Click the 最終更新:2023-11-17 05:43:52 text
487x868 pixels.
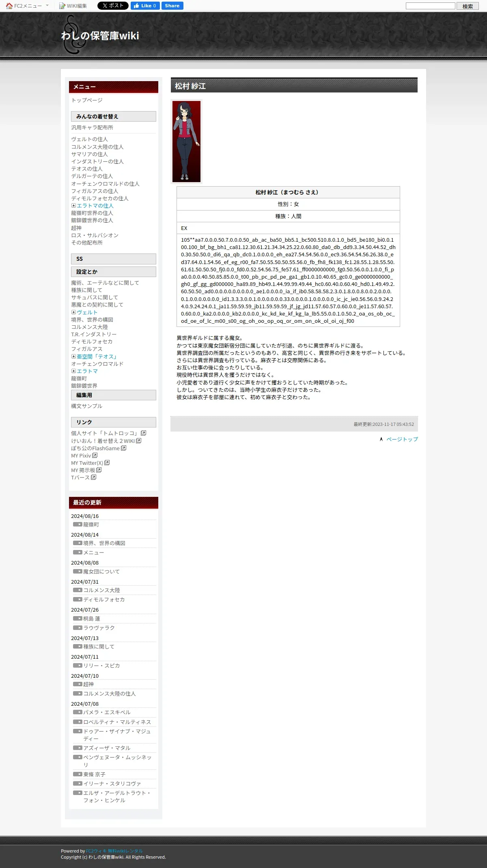click(384, 424)
